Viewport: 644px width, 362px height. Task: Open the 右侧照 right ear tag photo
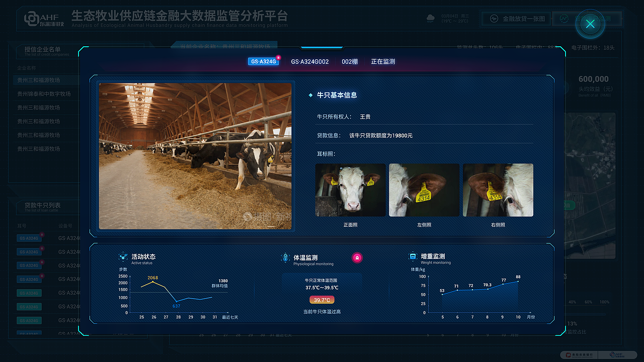tap(498, 190)
